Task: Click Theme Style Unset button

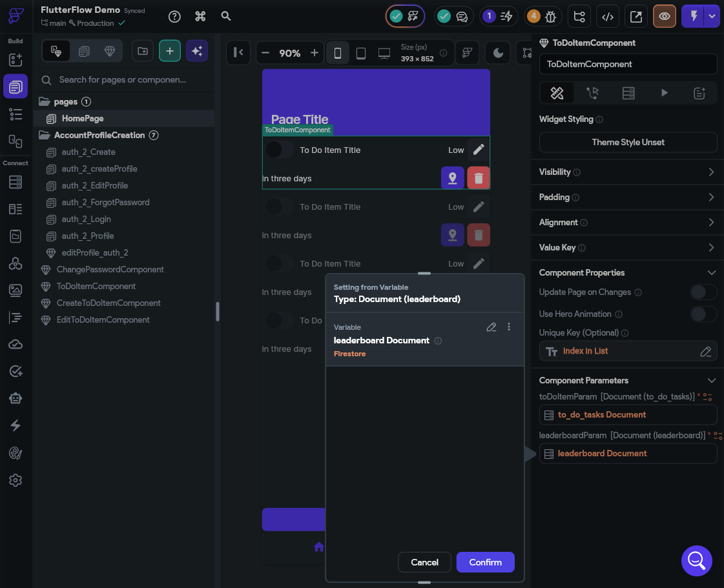Action: (628, 142)
